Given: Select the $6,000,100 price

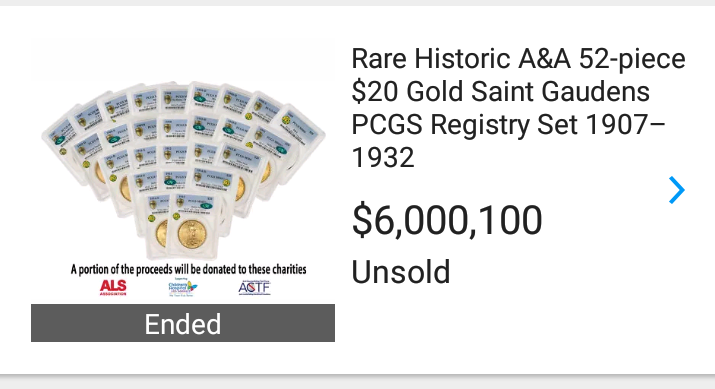Looking at the screenshot, I should point(447,221).
